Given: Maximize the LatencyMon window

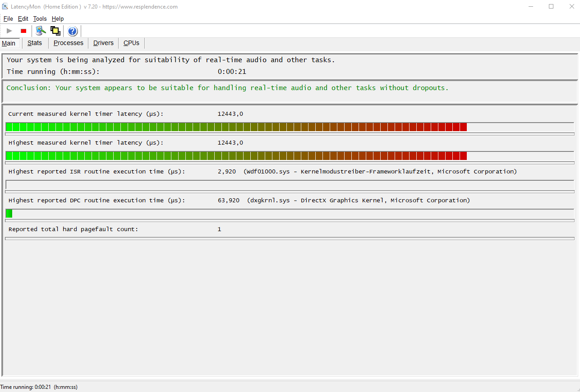Looking at the screenshot, I should click(551, 6).
